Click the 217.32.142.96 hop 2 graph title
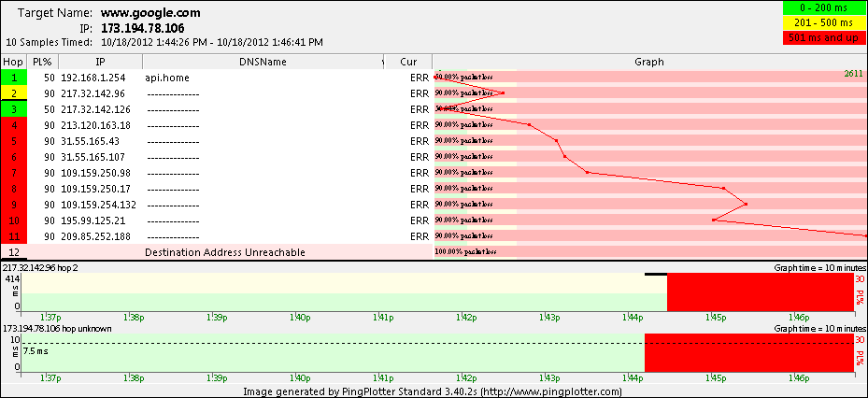Viewport: 868px width, 398px height. [40, 267]
